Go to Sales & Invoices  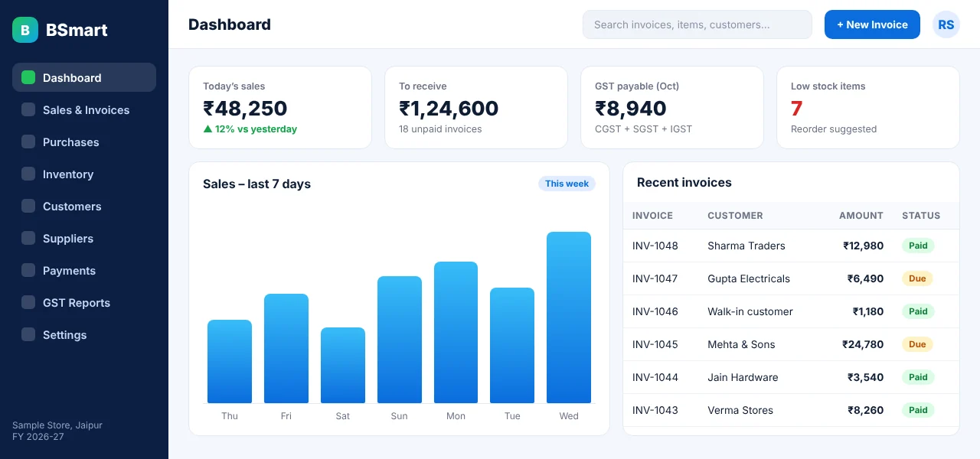[84, 109]
